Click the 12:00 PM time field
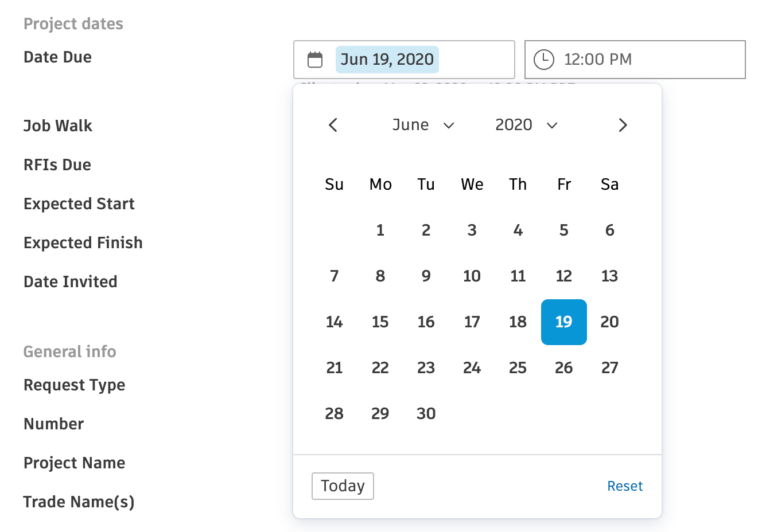Screen dimensions: 762x532 [635, 60]
